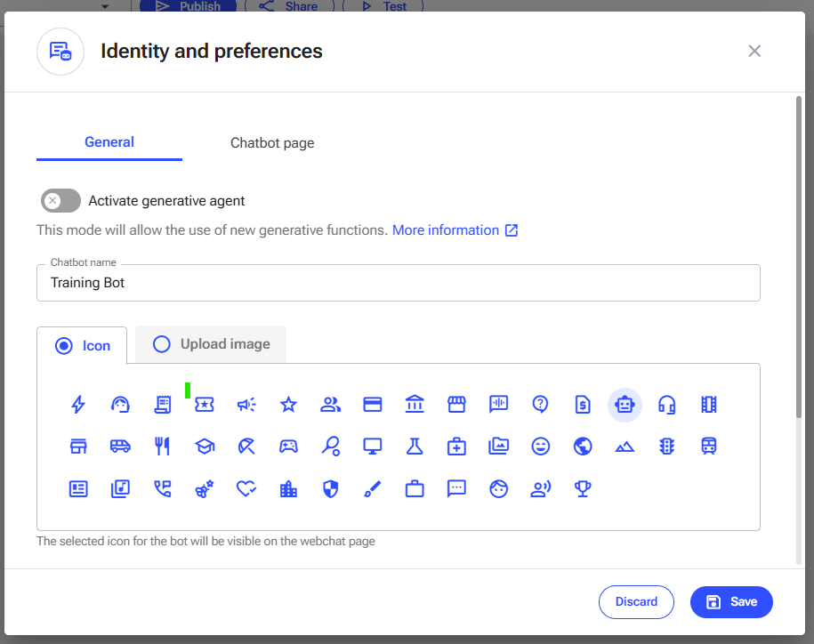Select the highlighted robot face icon
Image resolution: width=814 pixels, height=644 pixels.
coord(625,404)
